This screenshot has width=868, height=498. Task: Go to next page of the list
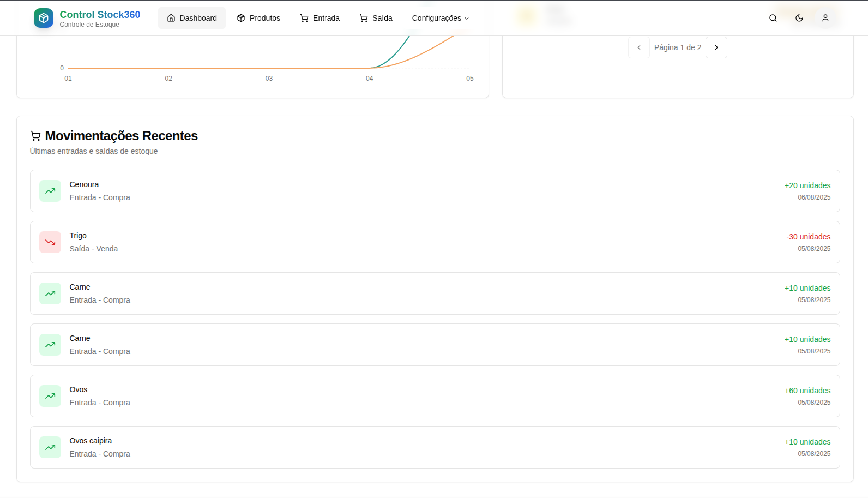click(x=716, y=47)
